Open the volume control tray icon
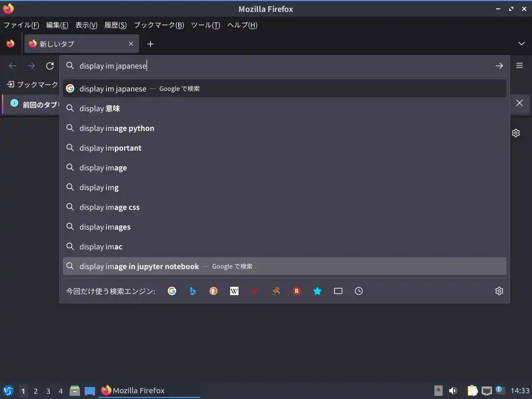Viewport: 532px width, 399px height. [453, 391]
